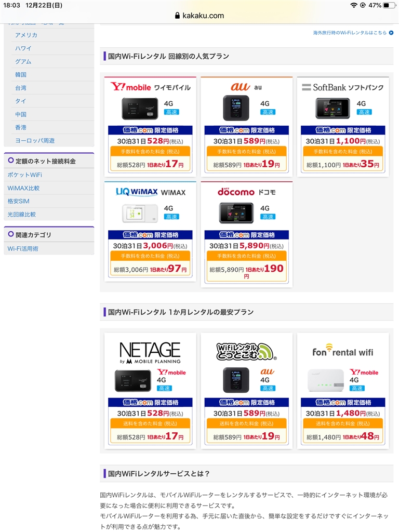Open the グアム sidebar link
The image size is (399, 532).
(23, 61)
